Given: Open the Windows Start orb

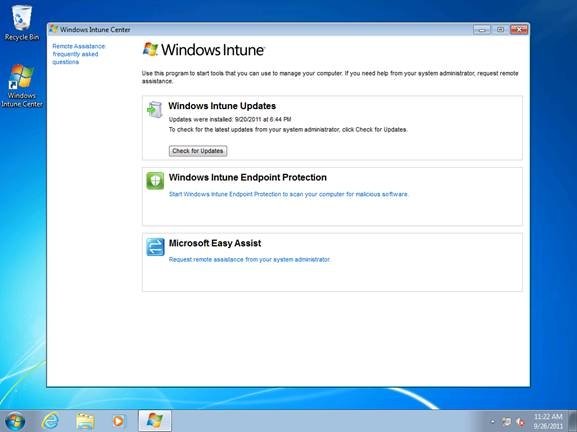Looking at the screenshot, I should 15,421.
